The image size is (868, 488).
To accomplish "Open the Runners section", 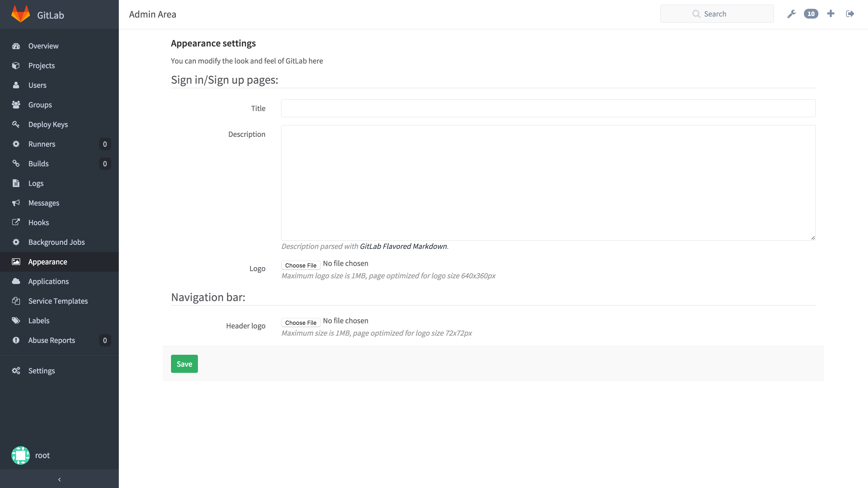I will pos(42,144).
